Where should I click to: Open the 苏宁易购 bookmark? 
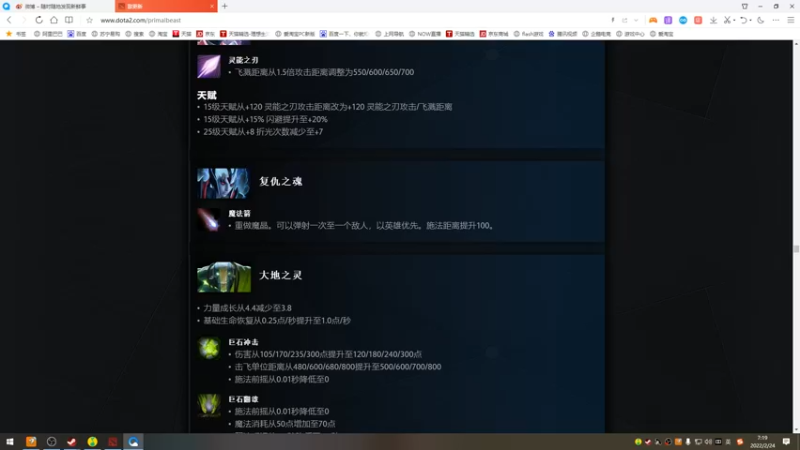point(106,34)
